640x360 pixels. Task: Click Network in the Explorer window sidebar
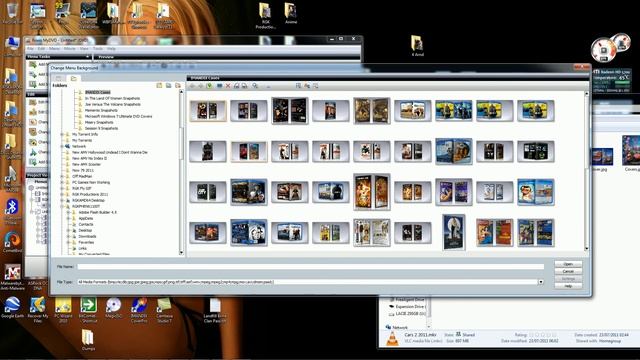(x=400, y=327)
